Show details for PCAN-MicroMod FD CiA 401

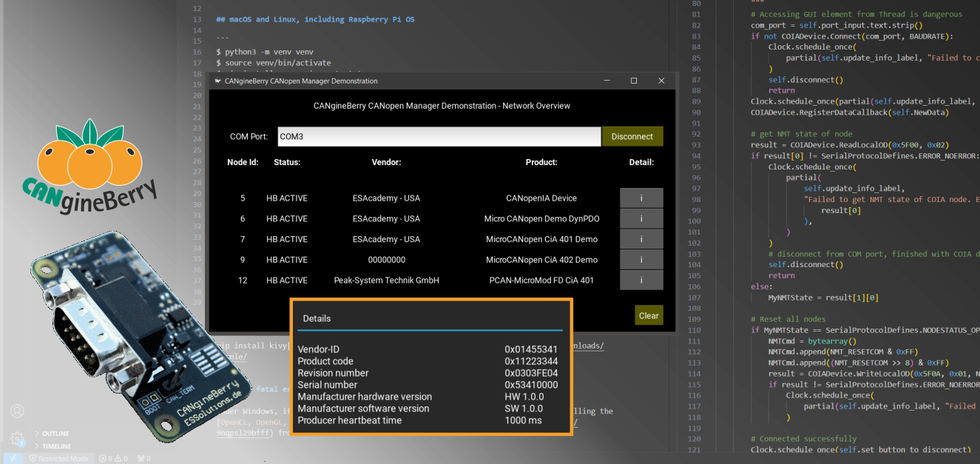click(641, 280)
